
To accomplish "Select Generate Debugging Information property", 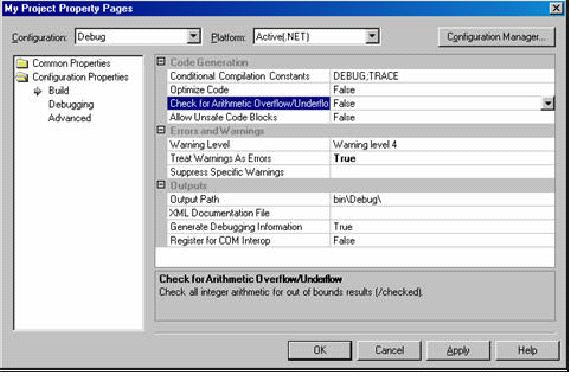I will coord(249,227).
